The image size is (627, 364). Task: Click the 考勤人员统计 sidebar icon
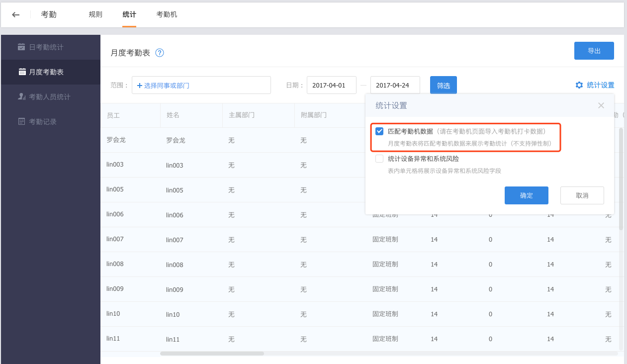click(x=21, y=96)
